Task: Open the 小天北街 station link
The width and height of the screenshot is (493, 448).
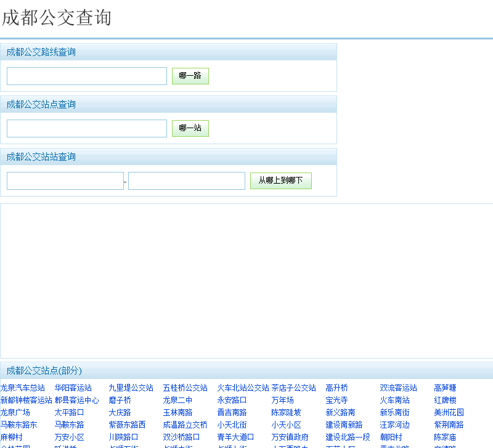Action: (x=232, y=425)
